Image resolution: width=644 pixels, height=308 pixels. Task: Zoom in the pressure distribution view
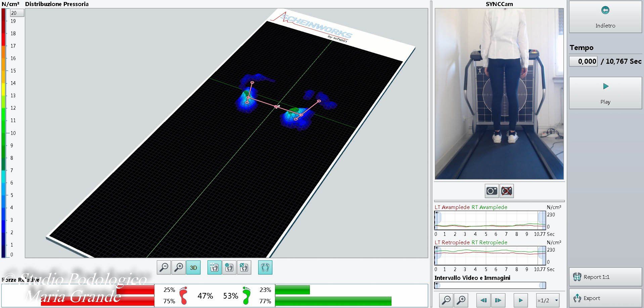(x=179, y=267)
